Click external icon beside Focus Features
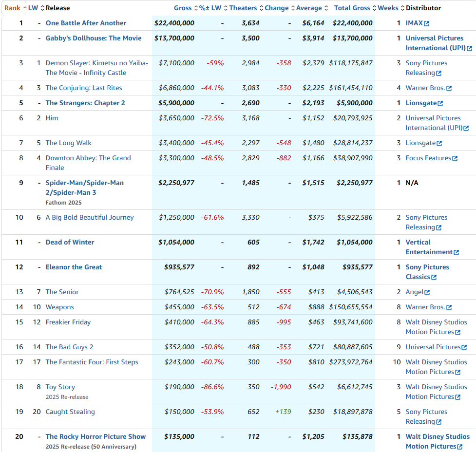Image resolution: width=476 pixels, height=452 pixels. 455,159
